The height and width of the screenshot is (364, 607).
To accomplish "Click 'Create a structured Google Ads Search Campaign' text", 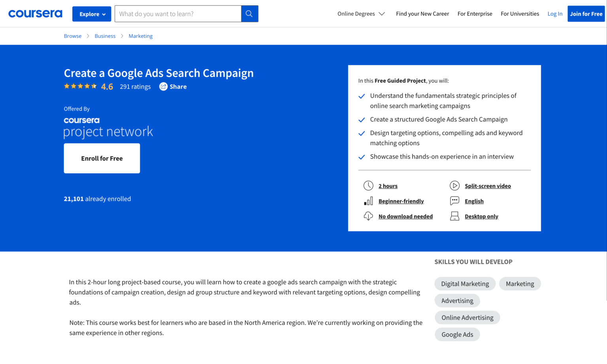I will point(439,119).
